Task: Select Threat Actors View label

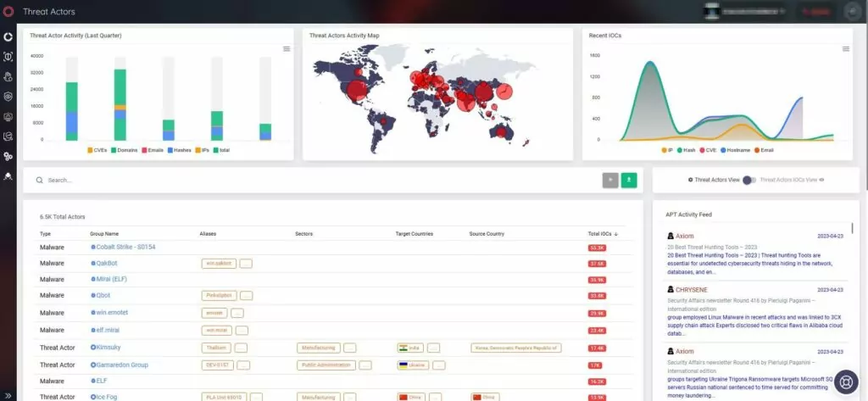Action: [717, 180]
